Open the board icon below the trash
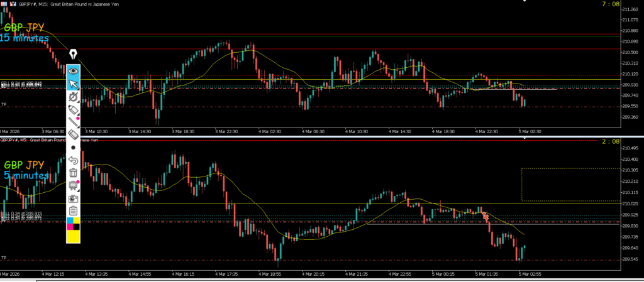The width and height of the screenshot is (644, 282). tap(74, 185)
